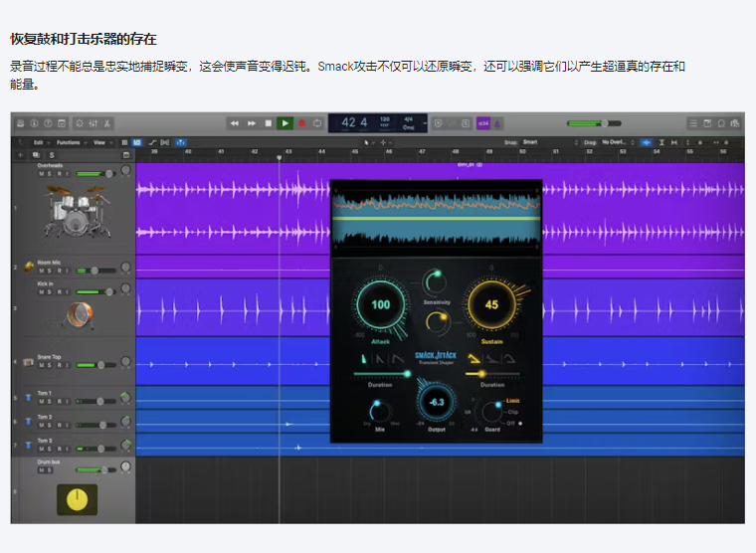Toggle the Cycle loop button
This screenshot has height=553, width=756.
(x=317, y=123)
